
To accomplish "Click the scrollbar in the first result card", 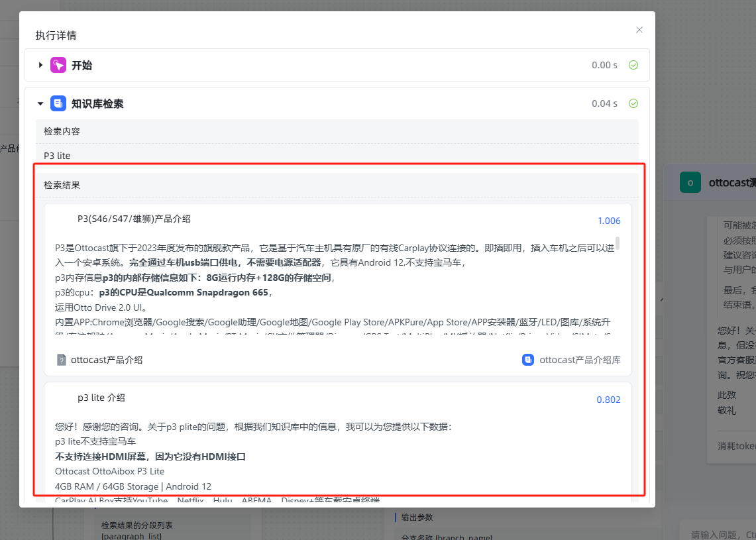I will click(x=618, y=243).
